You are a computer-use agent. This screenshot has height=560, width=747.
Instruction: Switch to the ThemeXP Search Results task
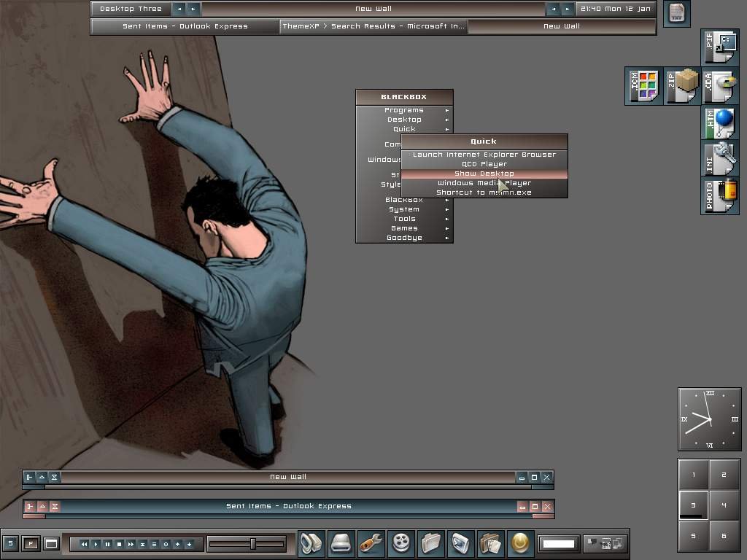[x=373, y=26]
